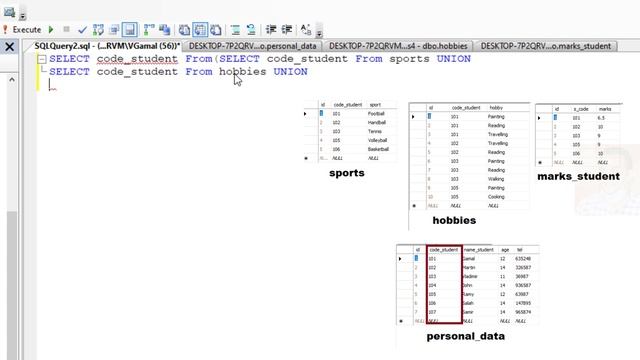Open the personal_data table tab
The image size is (640, 360).
[x=252, y=46]
